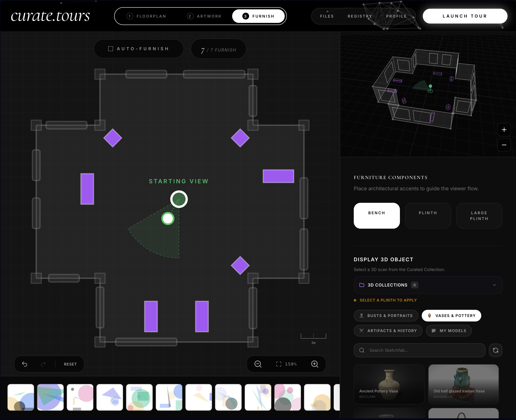Toggle the Vases & Pottery category filter
Screen dimensions: 516x420
coord(451,316)
